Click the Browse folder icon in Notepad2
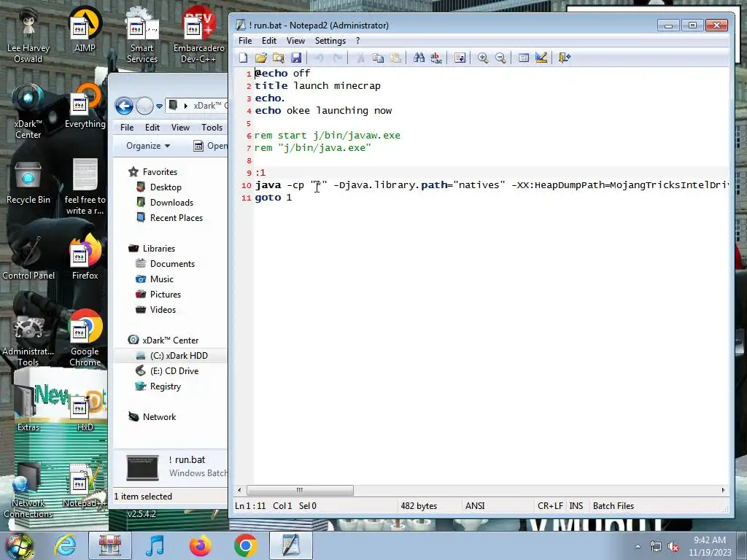 click(278, 58)
